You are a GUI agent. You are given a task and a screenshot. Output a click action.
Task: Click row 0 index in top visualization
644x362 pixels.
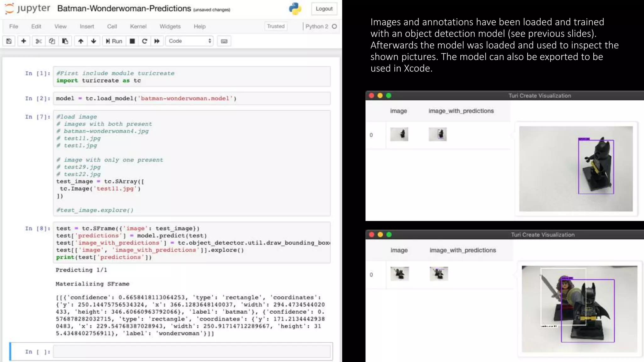371,135
